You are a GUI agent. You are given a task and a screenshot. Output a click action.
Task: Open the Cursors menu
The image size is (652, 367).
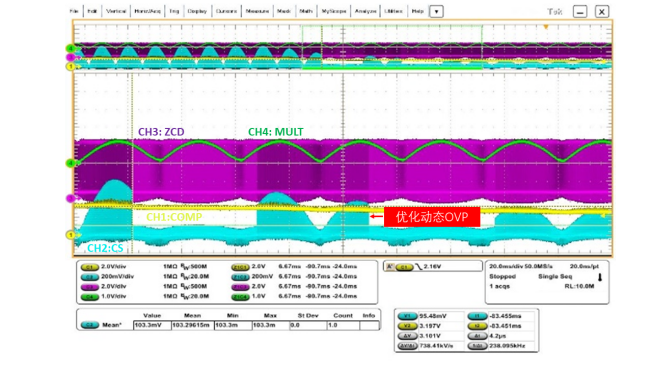point(226,11)
